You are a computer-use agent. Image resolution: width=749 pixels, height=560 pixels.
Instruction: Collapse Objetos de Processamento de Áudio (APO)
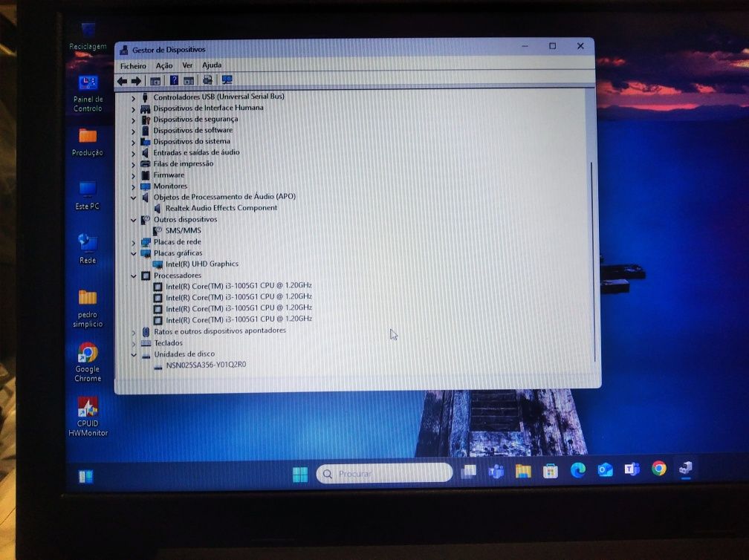click(133, 198)
